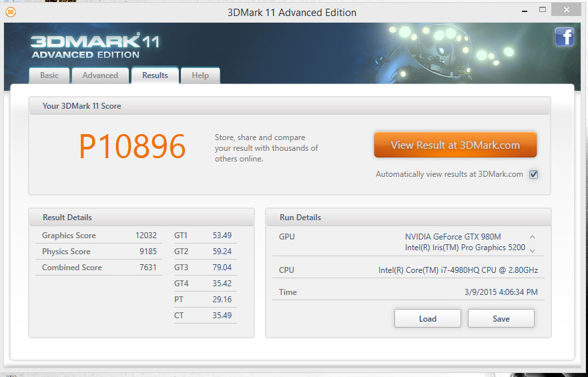This screenshot has width=588, height=377.
Task: Click the GT3 value 79.04
Action: pos(222,267)
